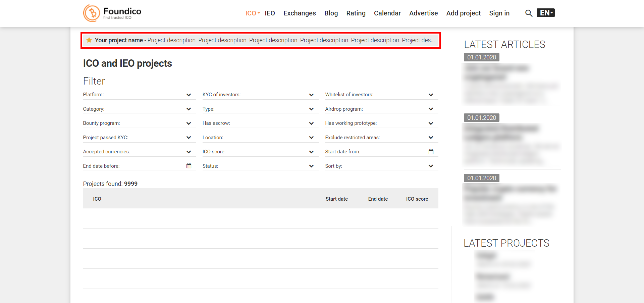Screen dimensions: 644x303
Task: Expand the Sort by dropdown
Action: click(x=431, y=166)
